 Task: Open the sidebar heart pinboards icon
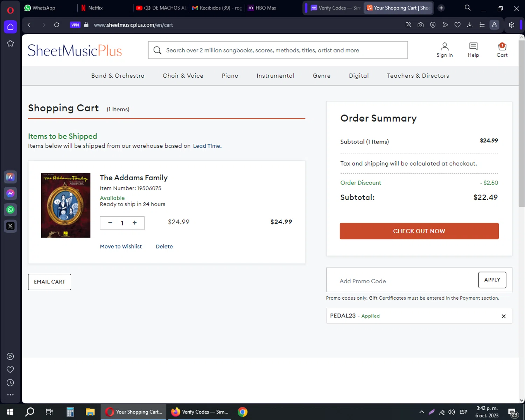click(x=10, y=370)
